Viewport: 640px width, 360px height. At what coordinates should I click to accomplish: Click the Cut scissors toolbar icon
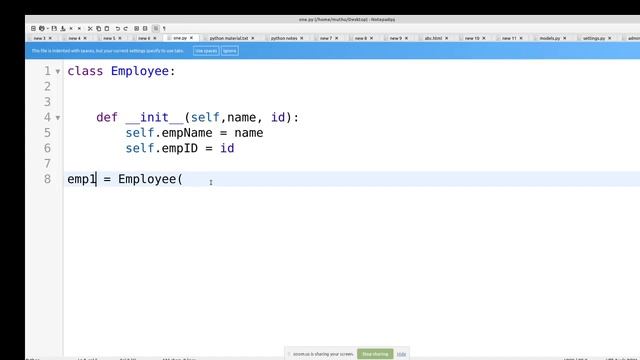click(90, 29)
